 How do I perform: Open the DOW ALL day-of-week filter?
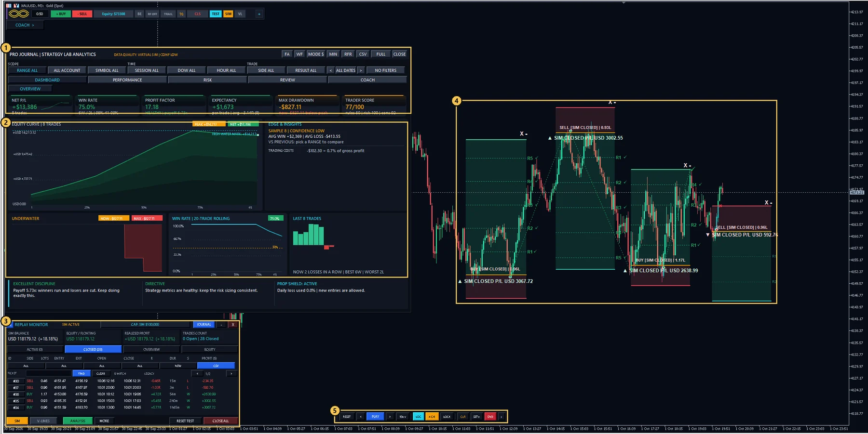187,70
